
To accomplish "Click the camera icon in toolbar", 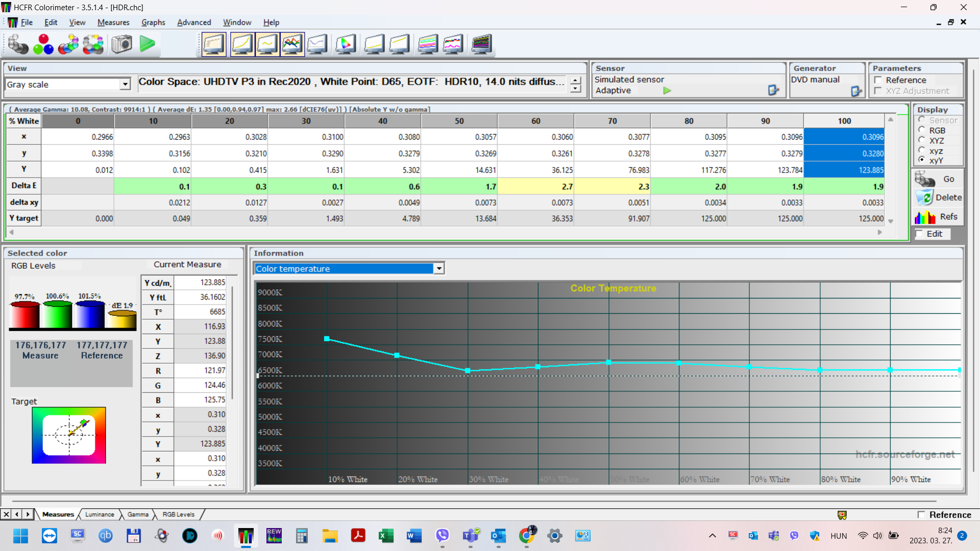I will pyautogui.click(x=121, y=44).
